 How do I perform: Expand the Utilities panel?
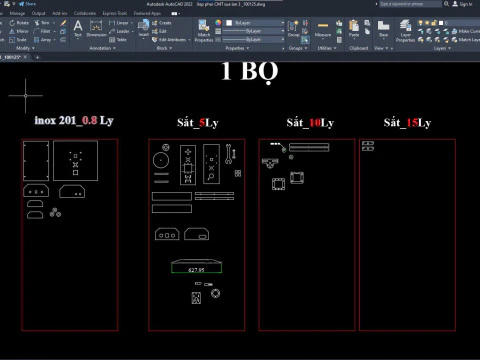click(x=327, y=48)
